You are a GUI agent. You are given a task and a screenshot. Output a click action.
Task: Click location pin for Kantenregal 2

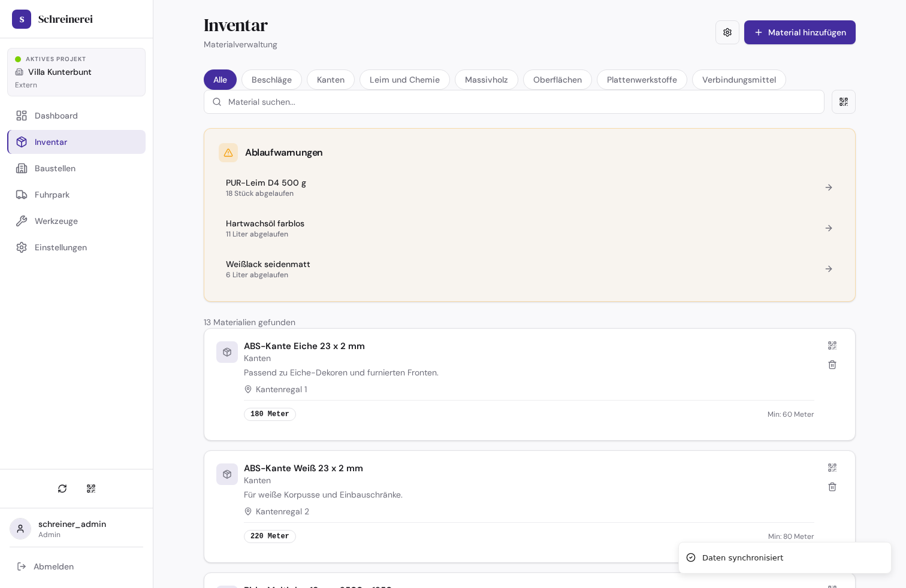pyautogui.click(x=248, y=511)
